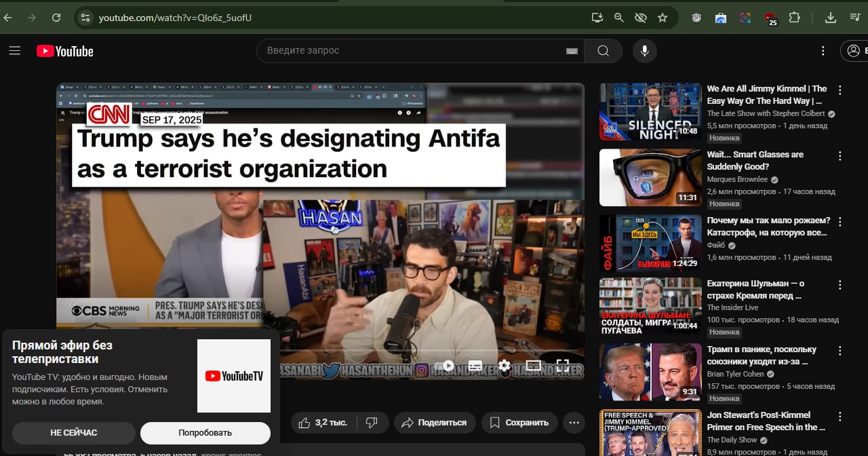This screenshot has width=868, height=456.
Task: Open options menu for Smart Glasses video
Action: tap(840, 155)
